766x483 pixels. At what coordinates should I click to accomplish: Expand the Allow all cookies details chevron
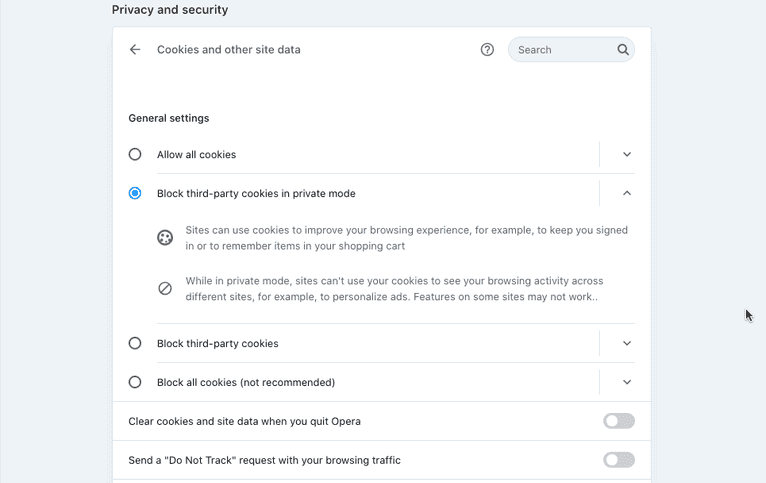627,155
